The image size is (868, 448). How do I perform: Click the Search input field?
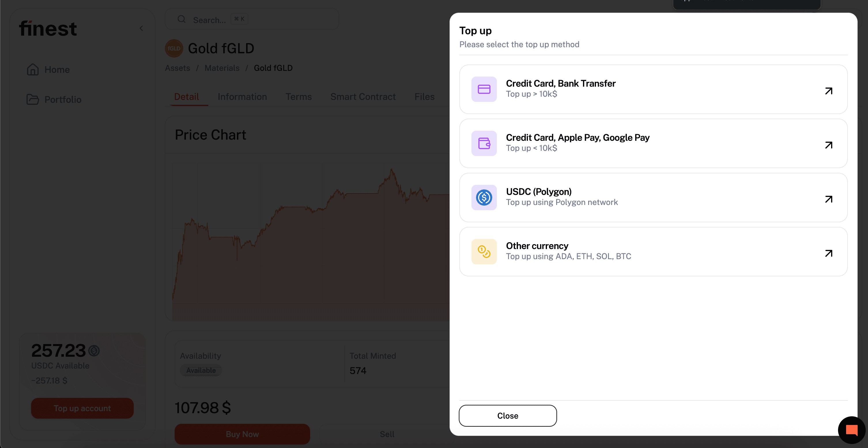(x=252, y=20)
